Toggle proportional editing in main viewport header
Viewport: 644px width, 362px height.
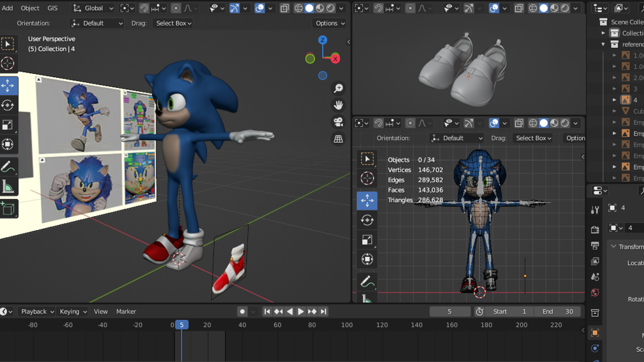point(176,8)
